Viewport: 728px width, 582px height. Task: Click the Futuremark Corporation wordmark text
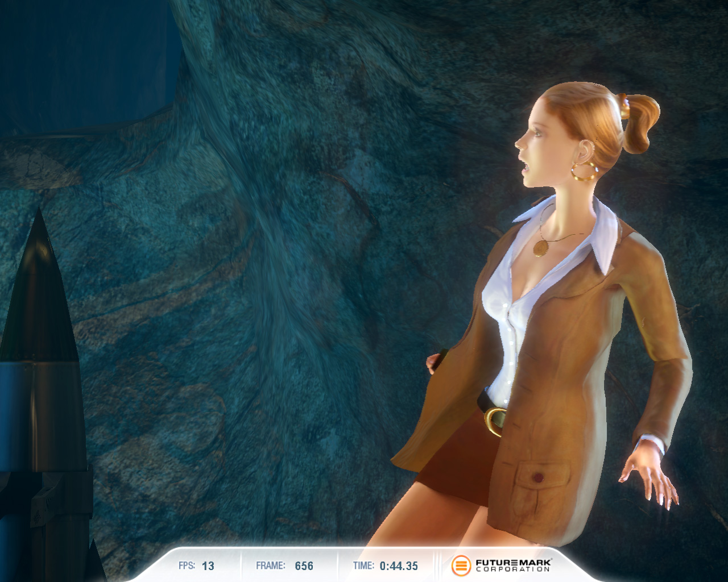pyautogui.click(x=513, y=566)
